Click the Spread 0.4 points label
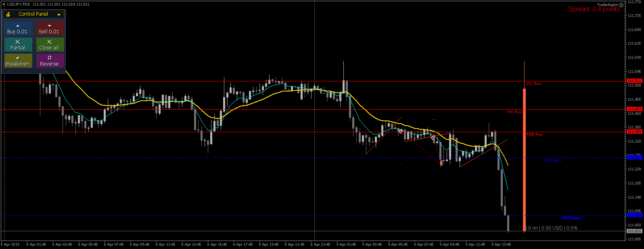Viewport: 644px width, 249px height. 594,9
